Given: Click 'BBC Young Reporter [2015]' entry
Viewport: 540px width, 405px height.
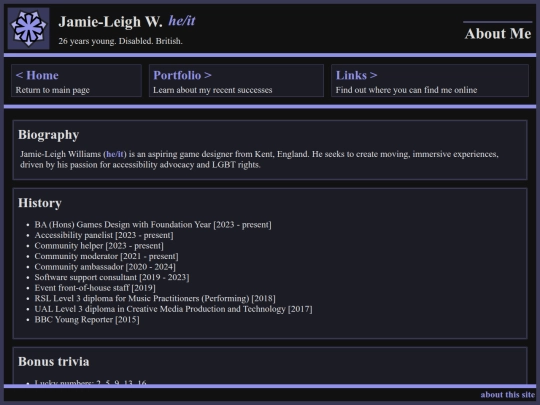Looking at the screenshot, I should 87,320.
